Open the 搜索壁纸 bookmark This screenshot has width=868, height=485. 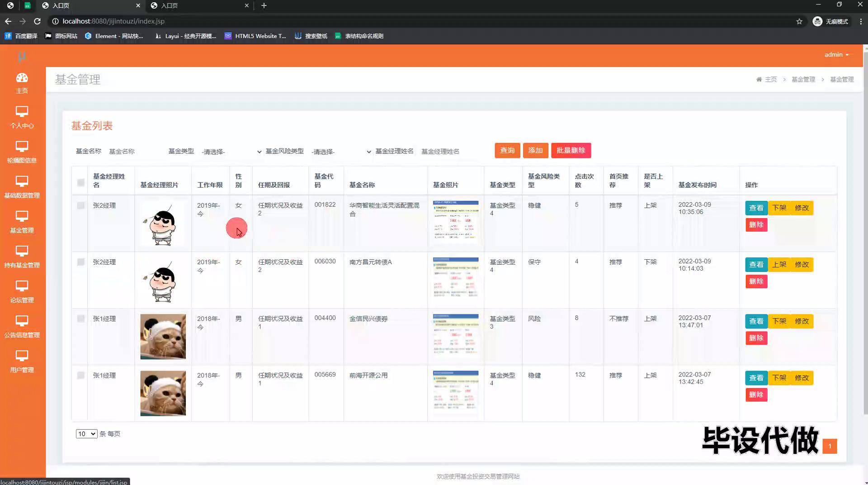[311, 36]
